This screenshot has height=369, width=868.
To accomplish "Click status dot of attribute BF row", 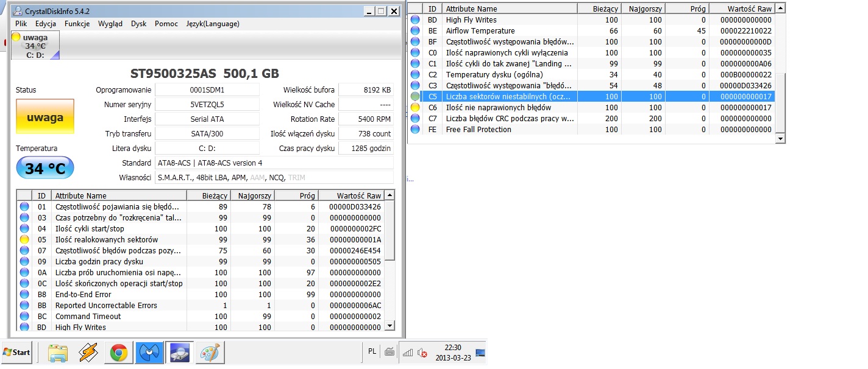I will 415,41.
